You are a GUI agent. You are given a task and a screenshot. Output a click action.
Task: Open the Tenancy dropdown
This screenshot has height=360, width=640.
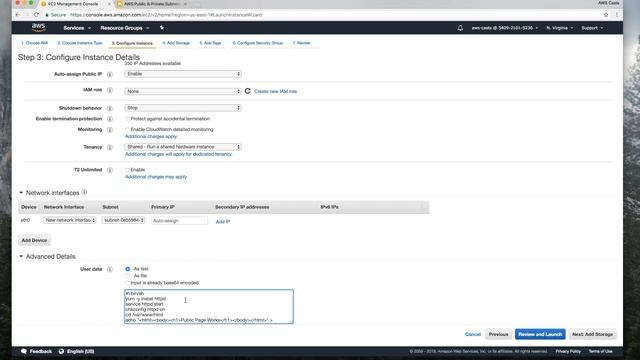point(183,147)
